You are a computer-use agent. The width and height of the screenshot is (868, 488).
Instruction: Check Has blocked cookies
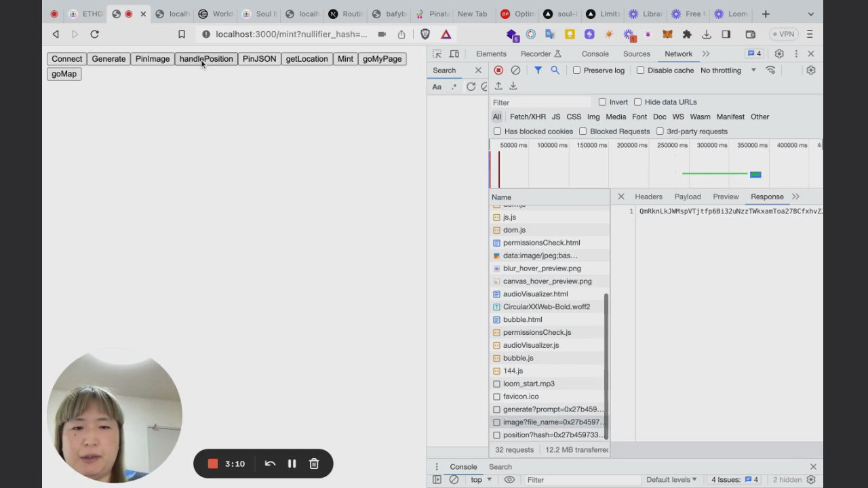pyautogui.click(x=497, y=131)
